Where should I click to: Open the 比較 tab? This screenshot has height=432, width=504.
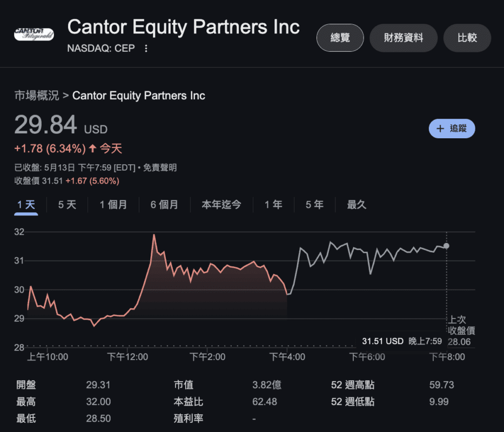(467, 38)
